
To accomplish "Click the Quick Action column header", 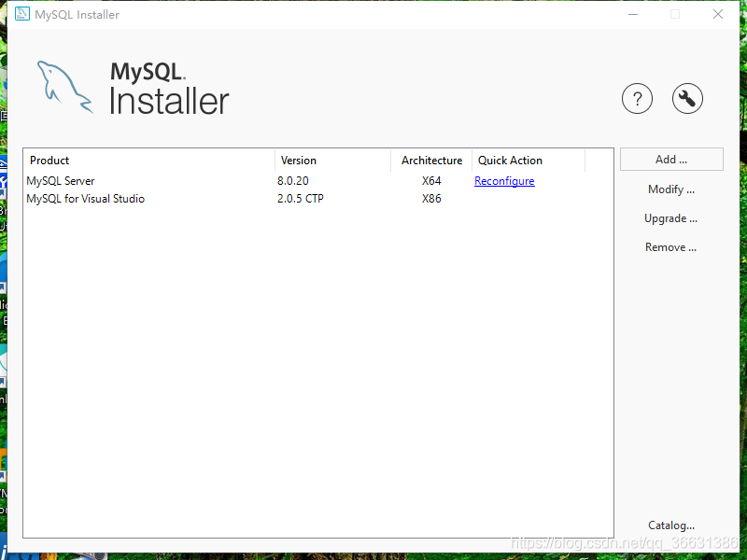I will click(x=529, y=160).
